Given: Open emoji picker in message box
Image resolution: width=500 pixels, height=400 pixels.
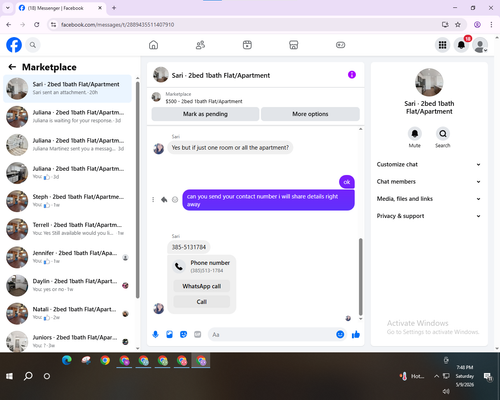Looking at the screenshot, I should tap(340, 334).
